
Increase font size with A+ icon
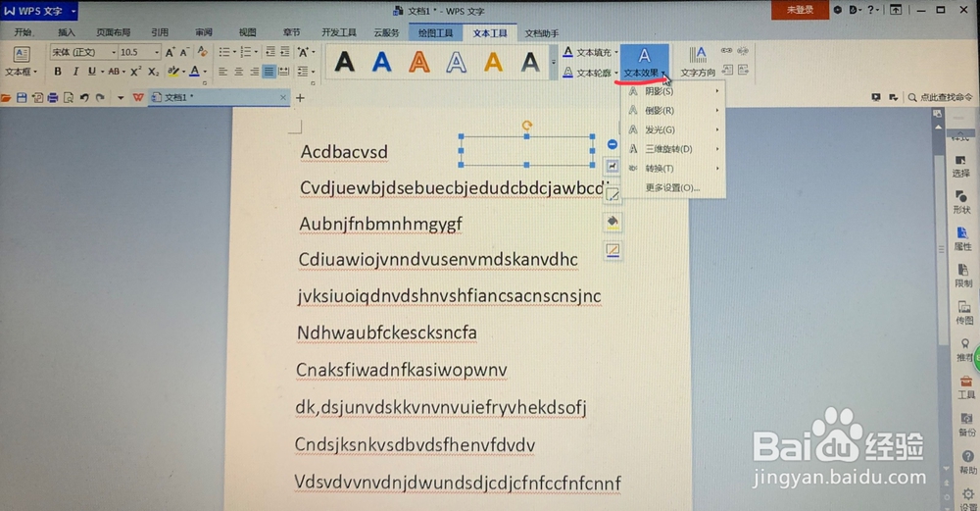coord(170,52)
